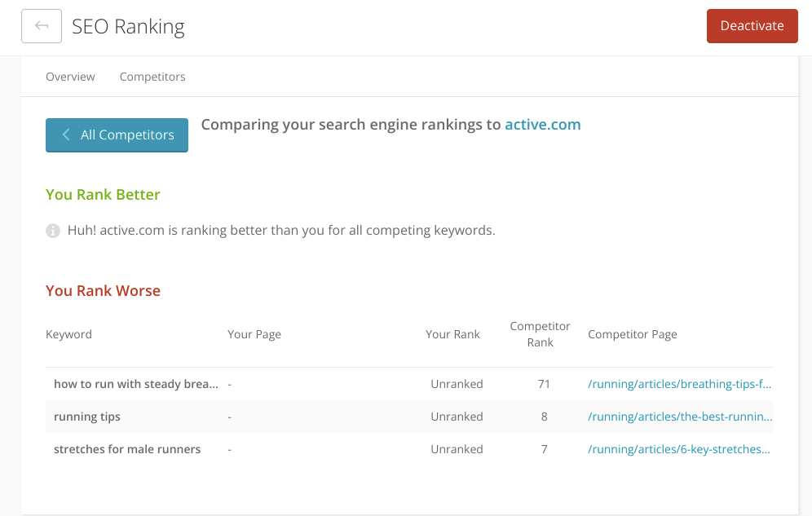The height and width of the screenshot is (516, 812).
Task: Visit the 6-key-stretches competitor page link
Action: (679, 449)
